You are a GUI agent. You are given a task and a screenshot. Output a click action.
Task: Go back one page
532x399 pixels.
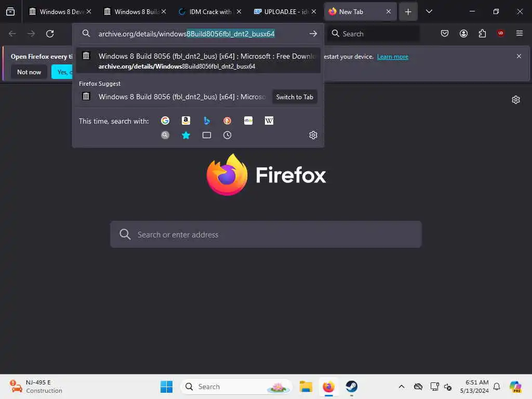pos(12,34)
